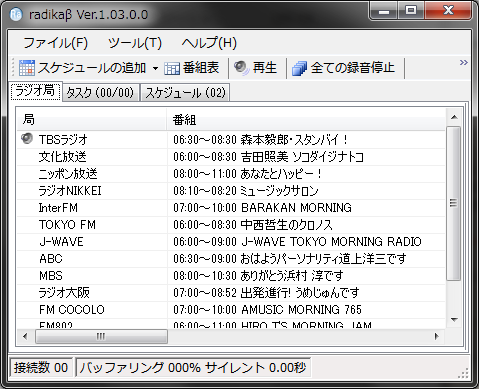Image resolution: width=479 pixels, height=389 pixels.
Task: Click the 全ての録音停止 button label
Action: 353,68
